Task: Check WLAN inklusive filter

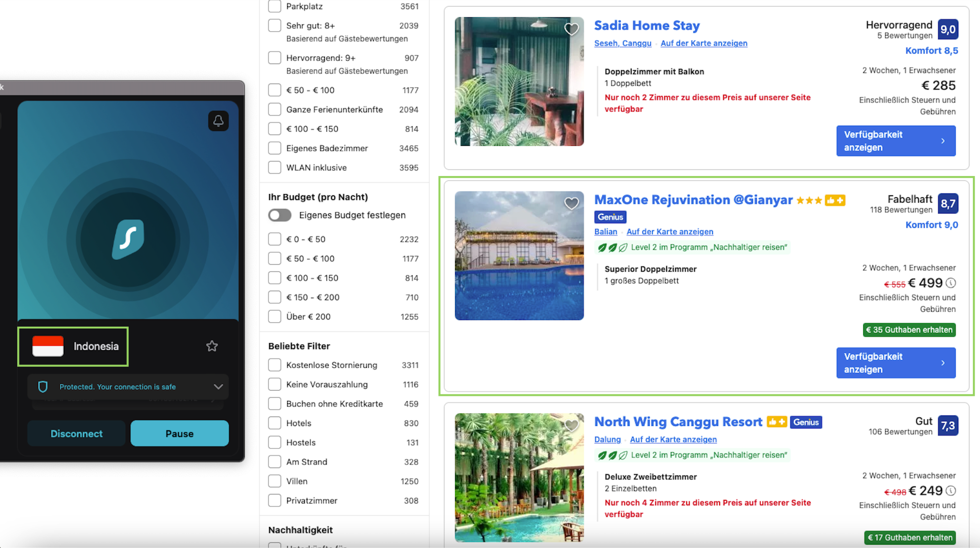Action: coord(275,167)
